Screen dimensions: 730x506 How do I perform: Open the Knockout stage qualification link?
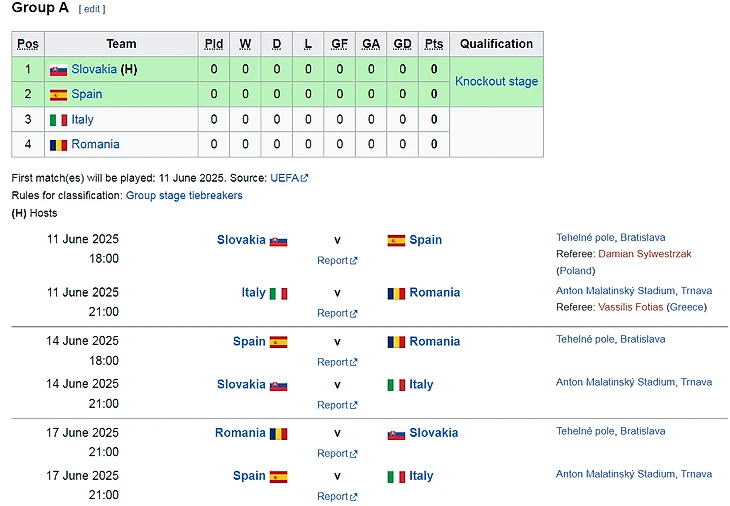496,82
